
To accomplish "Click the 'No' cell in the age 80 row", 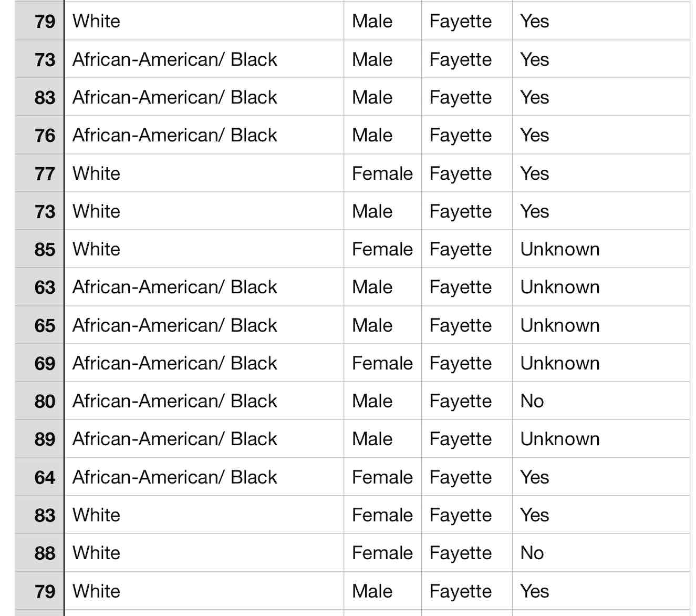I will coord(532,401).
